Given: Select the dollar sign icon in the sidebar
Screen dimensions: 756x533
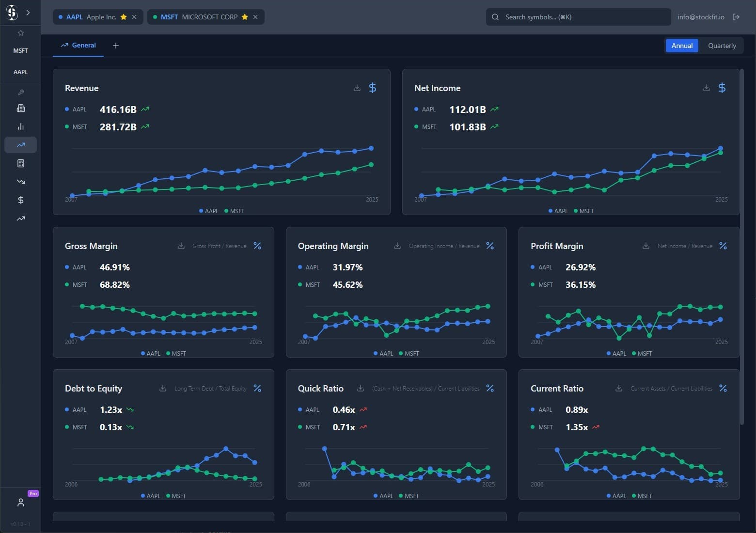Looking at the screenshot, I should point(20,200).
